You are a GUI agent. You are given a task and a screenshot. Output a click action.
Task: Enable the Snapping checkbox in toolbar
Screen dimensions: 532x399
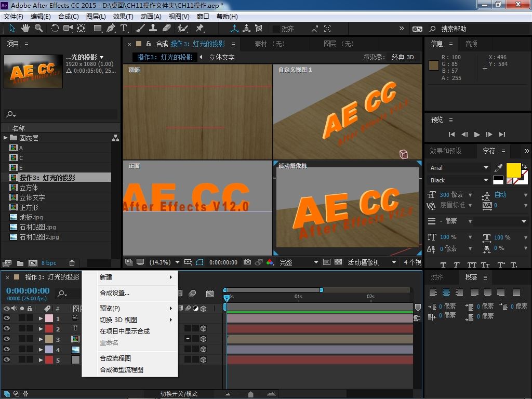(x=276, y=29)
